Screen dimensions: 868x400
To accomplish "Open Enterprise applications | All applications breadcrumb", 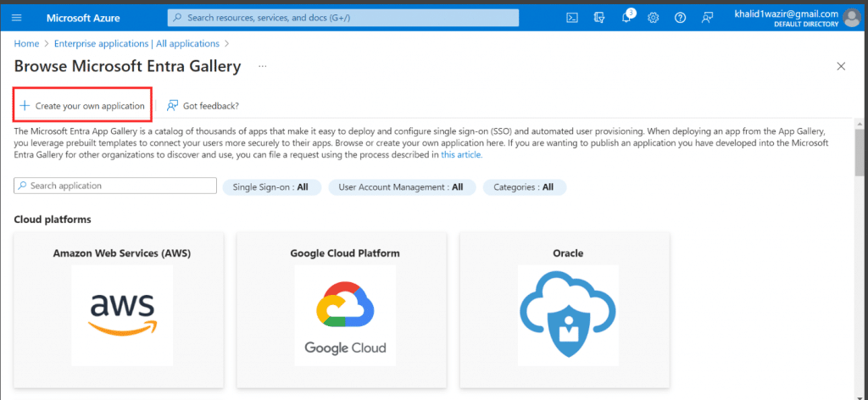I will (136, 43).
